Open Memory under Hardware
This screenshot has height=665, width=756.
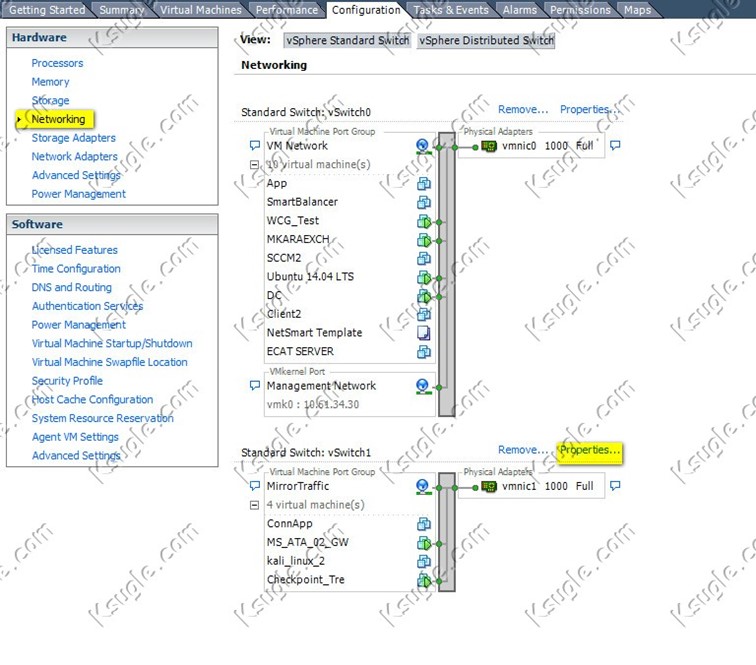[x=50, y=82]
